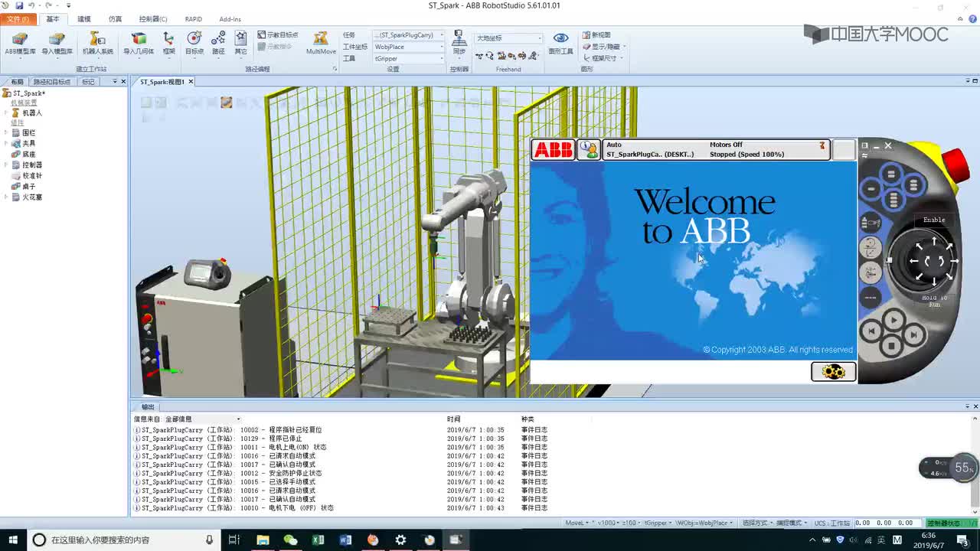This screenshot has width=980, height=551.
Task: Click the increment toggle key on FlexPendant
Action: tap(871, 296)
